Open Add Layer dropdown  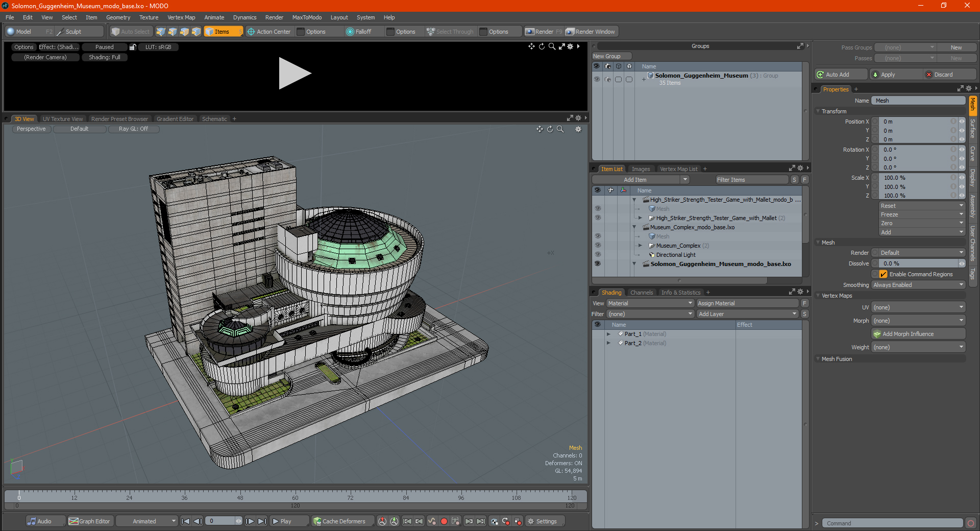coord(748,314)
